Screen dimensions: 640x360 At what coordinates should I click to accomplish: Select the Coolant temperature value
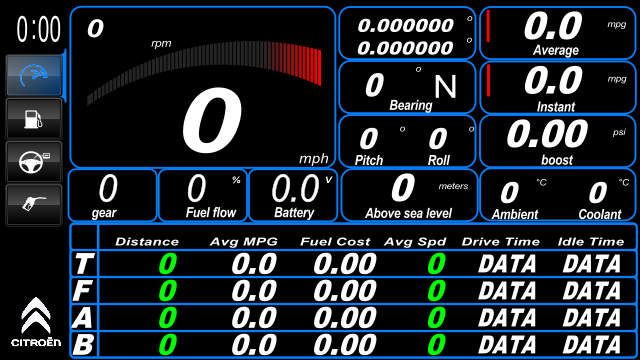point(598,193)
